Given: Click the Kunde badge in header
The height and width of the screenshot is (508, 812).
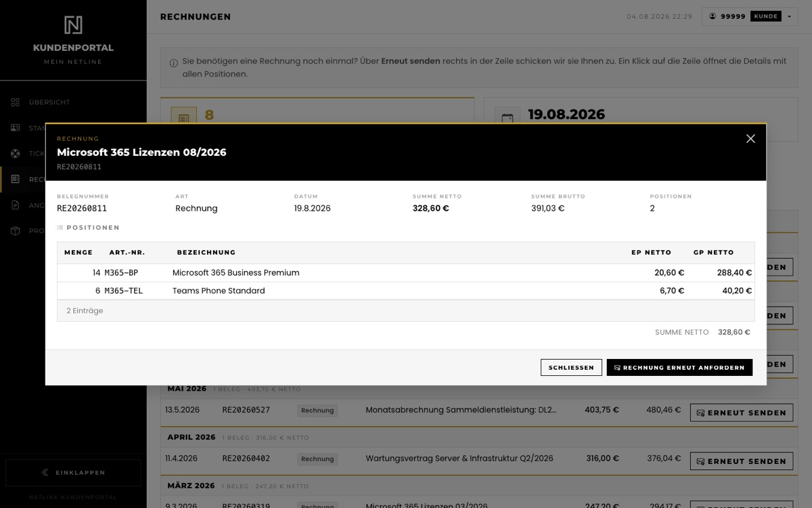Looking at the screenshot, I should (766, 16).
